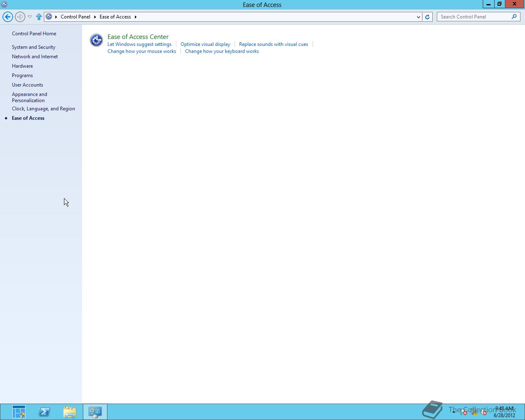The image size is (525, 420).
Task: Open Control Panel Home in sidebar
Action: [x=34, y=34]
